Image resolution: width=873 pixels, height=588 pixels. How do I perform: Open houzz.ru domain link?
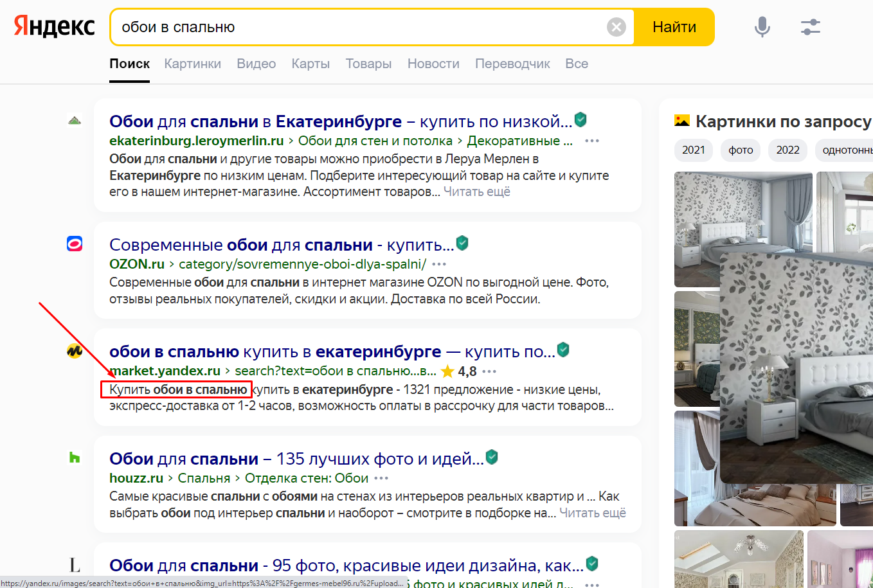tap(136, 478)
